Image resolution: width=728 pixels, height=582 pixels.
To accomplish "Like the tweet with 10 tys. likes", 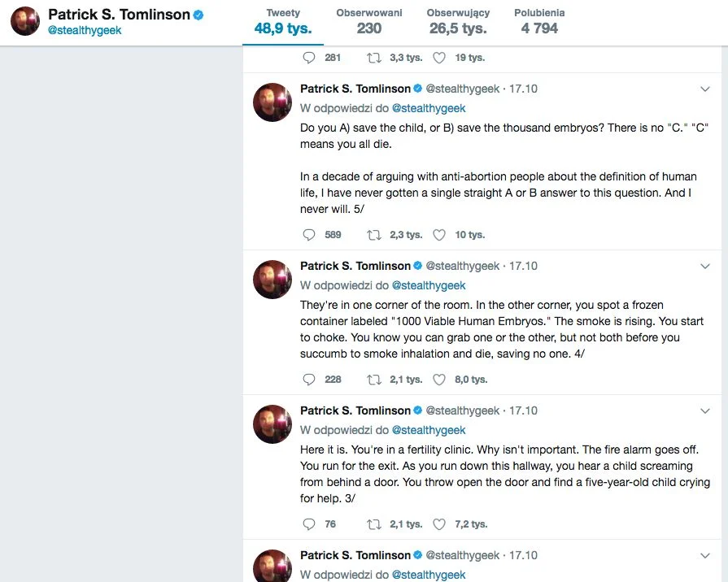I will [439, 235].
